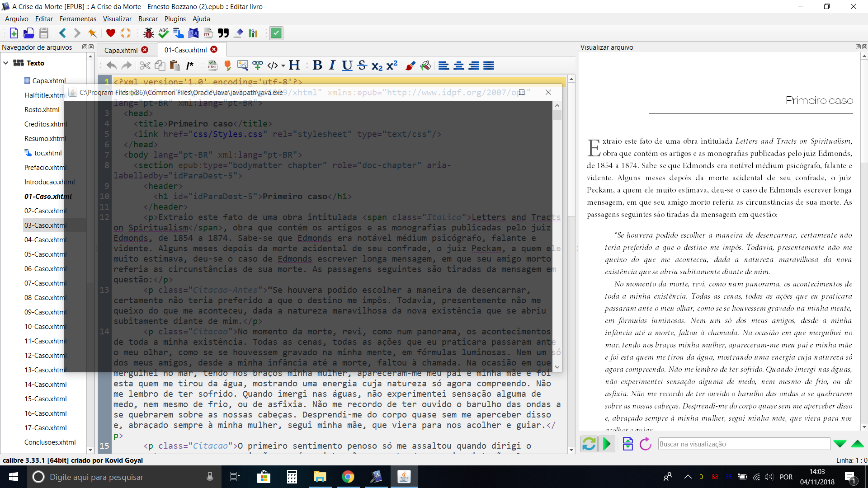Click the paintbrush text color icon

click(410, 66)
